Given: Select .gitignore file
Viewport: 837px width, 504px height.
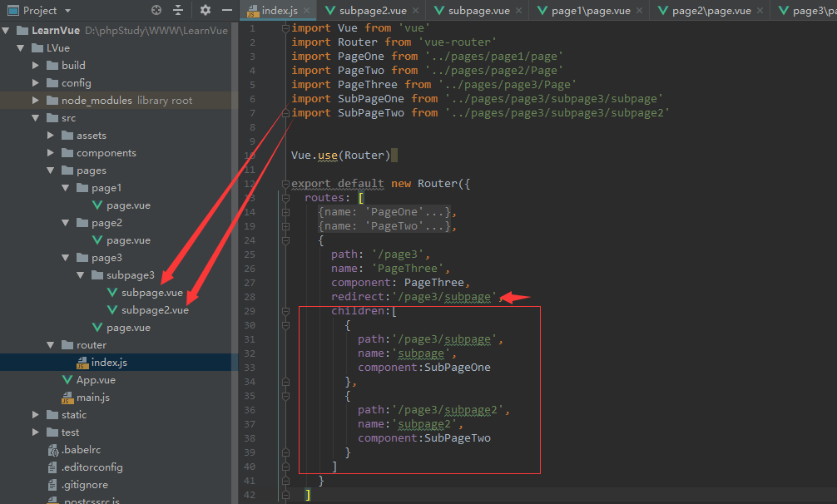Looking at the screenshot, I should 84,485.
